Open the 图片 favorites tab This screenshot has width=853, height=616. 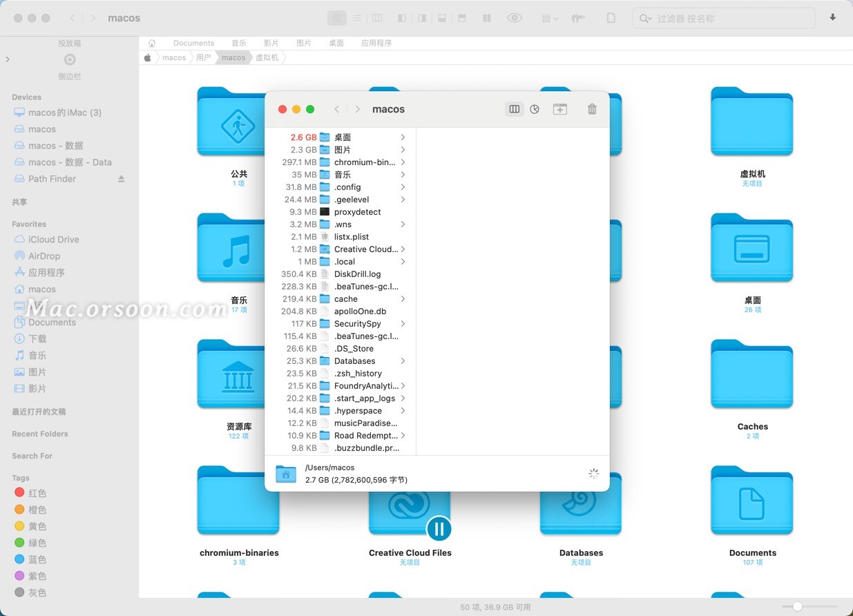tap(304, 43)
